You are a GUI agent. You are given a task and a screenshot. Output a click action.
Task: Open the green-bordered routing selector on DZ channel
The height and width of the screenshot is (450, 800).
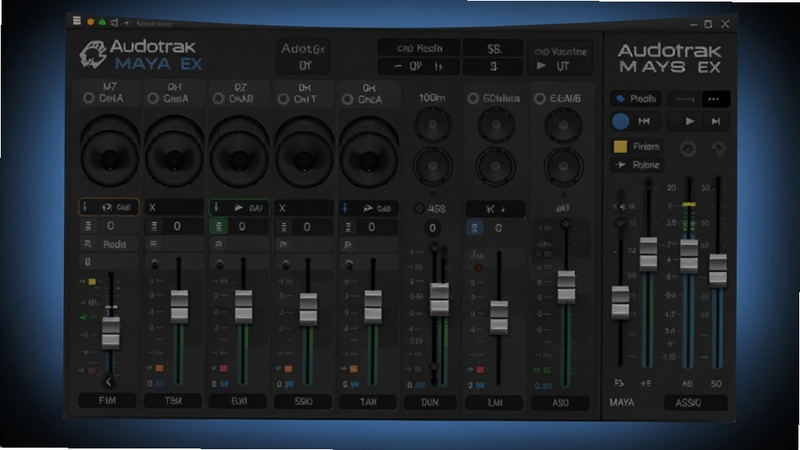[239, 208]
